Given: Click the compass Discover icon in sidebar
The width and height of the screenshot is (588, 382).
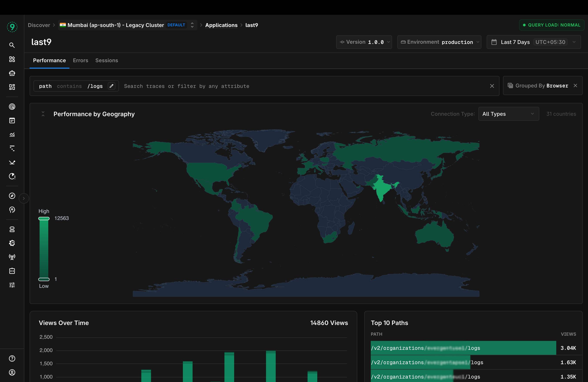Looking at the screenshot, I should click(x=12, y=196).
